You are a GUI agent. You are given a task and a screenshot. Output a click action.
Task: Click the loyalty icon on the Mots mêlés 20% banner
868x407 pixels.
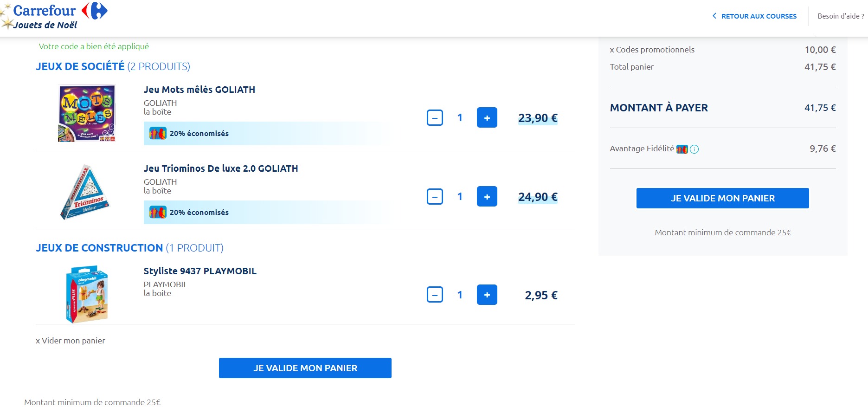157,133
